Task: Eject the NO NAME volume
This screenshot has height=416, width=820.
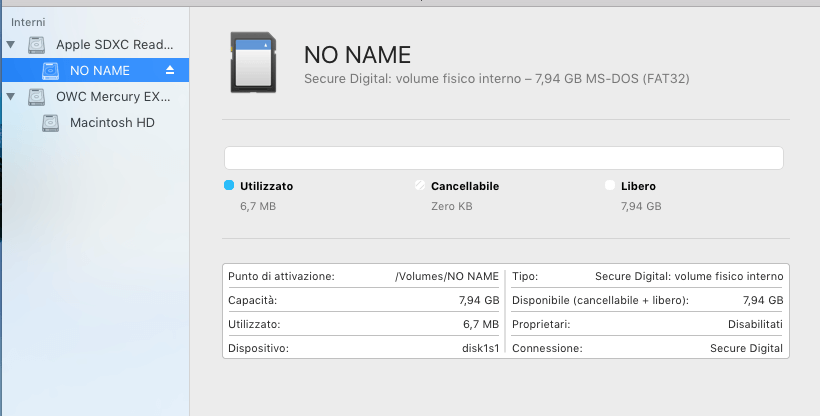Action: pyautogui.click(x=170, y=71)
